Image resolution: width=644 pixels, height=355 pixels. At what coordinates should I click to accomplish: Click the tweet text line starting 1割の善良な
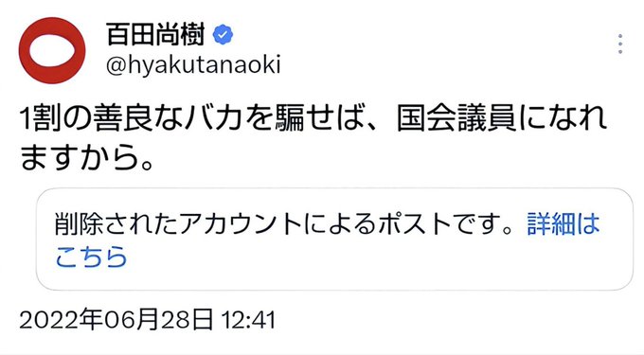point(313,118)
